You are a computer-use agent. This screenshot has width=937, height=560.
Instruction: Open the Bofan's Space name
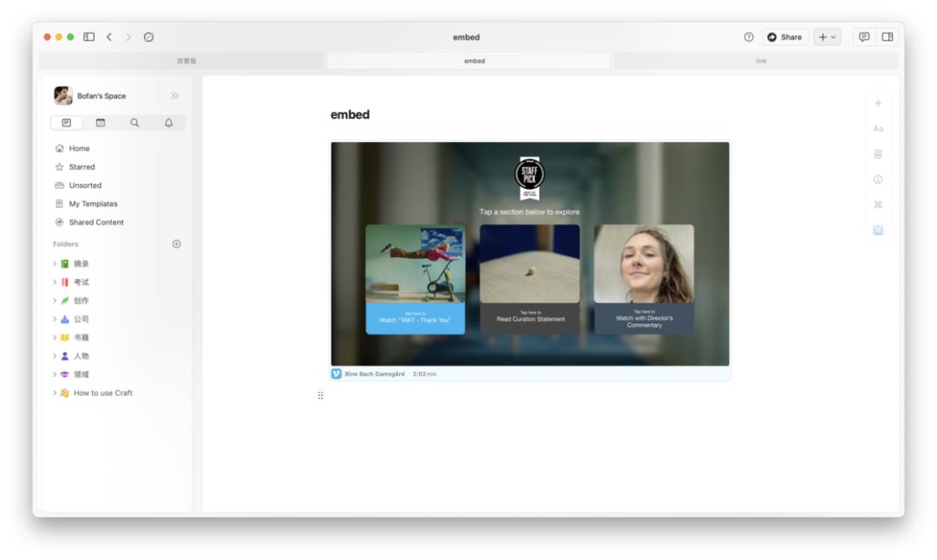[x=102, y=96]
